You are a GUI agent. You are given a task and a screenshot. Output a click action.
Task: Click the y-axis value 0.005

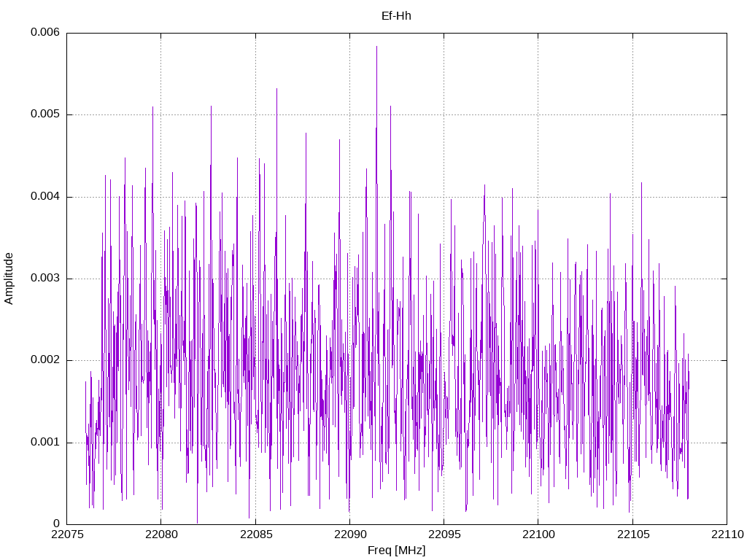pos(45,114)
